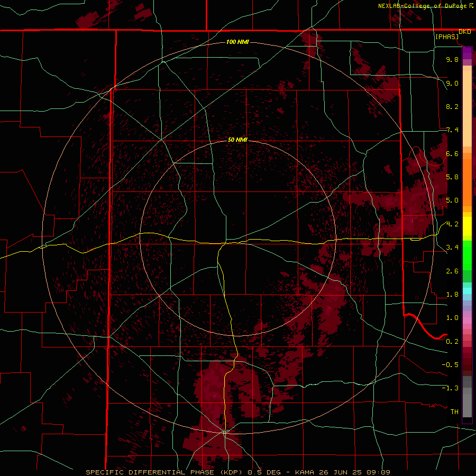Click the 4.2 value on the color scale

(452, 224)
